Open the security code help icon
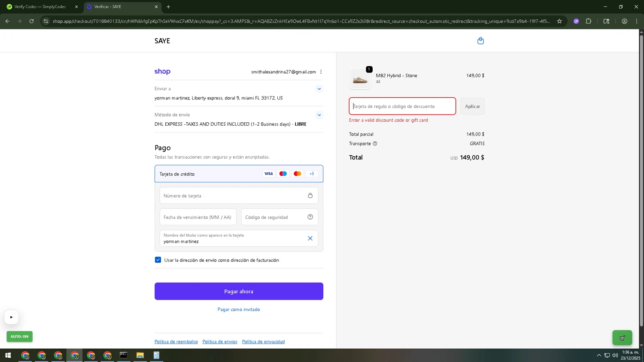Viewport: 644px width, 362px height. 310,217
